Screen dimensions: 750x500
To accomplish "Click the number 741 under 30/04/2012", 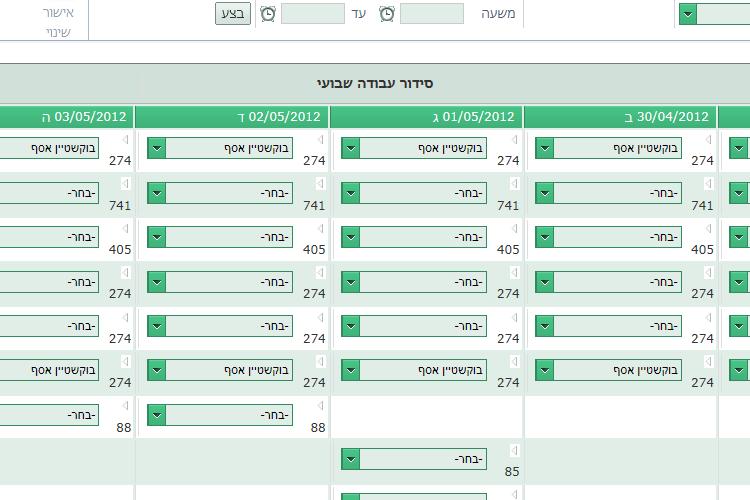I will pos(702,206).
